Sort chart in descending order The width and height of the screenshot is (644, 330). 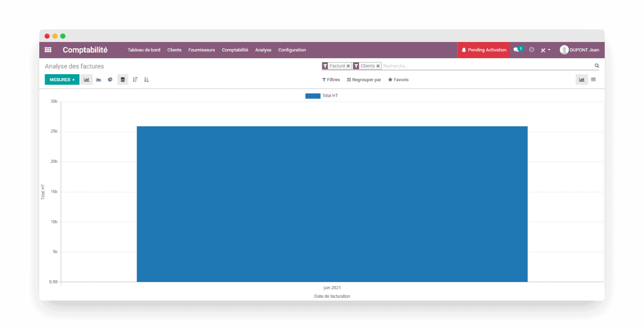[135, 80]
